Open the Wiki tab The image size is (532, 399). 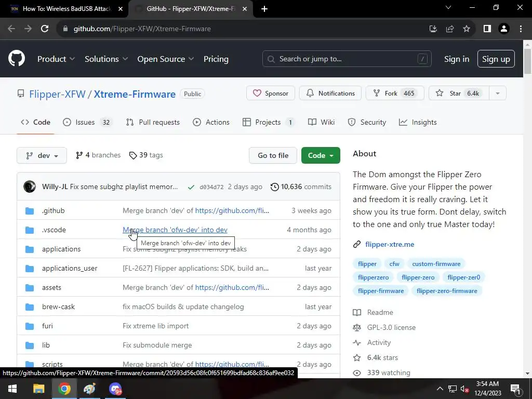pos(321,122)
